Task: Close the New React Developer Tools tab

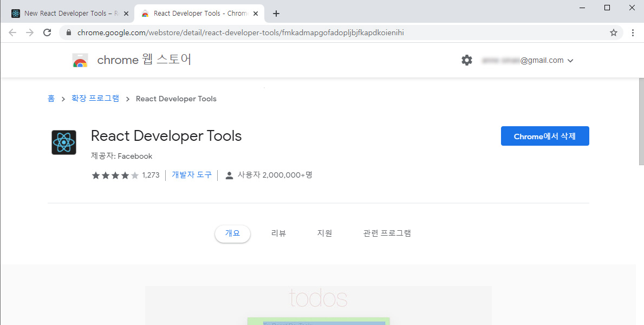Action: pos(126,14)
